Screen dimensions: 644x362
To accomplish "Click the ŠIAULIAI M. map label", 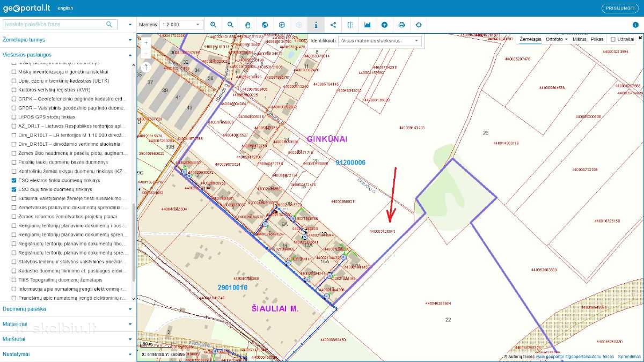I will [x=274, y=309].
